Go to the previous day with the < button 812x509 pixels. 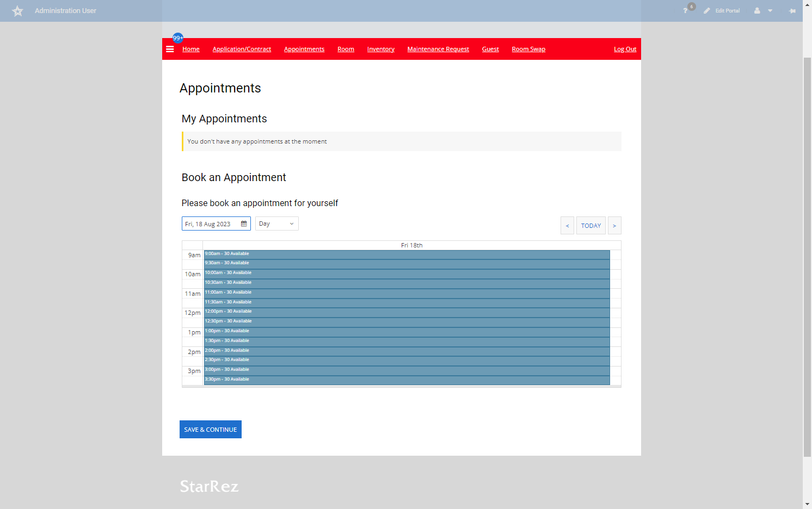(x=567, y=226)
